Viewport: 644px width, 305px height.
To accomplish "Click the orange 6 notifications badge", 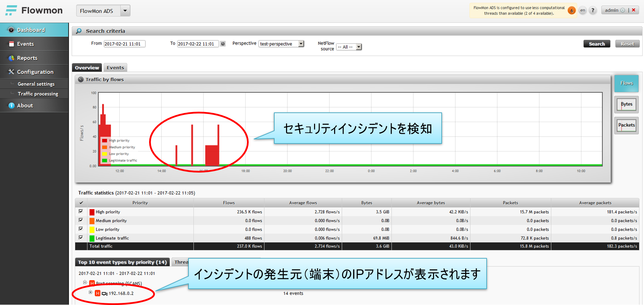I will tap(572, 10).
